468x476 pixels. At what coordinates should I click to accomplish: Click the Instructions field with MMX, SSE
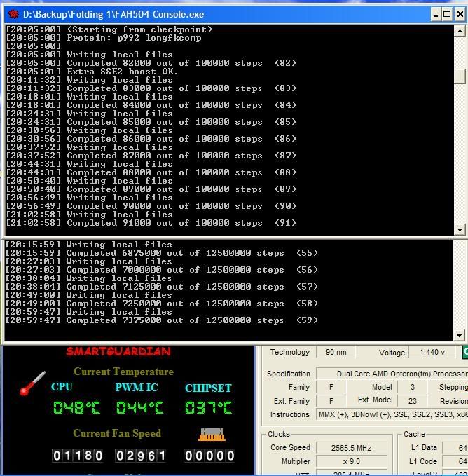[x=392, y=414]
